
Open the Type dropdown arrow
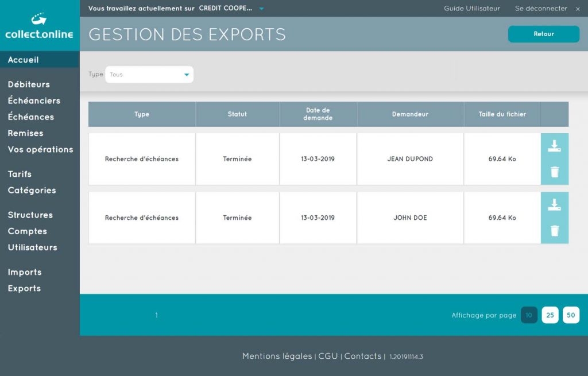(x=186, y=74)
